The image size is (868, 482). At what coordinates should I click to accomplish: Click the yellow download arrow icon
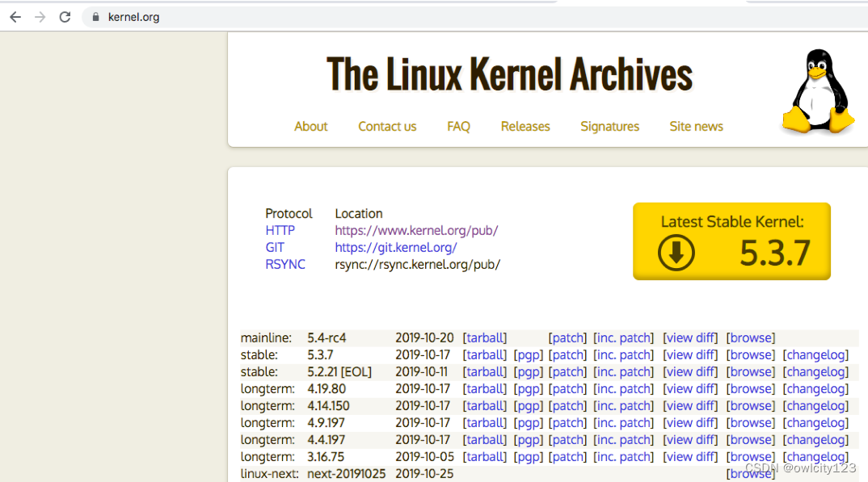coord(676,253)
